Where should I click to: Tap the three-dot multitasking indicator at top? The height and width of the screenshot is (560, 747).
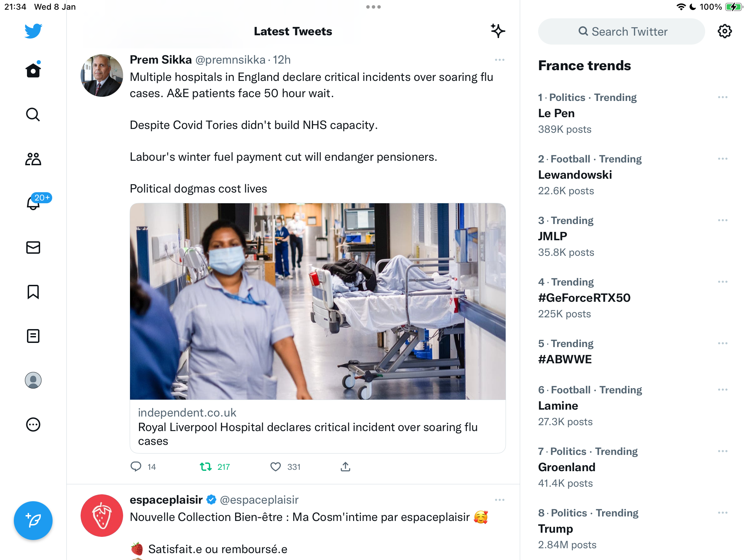point(373,7)
